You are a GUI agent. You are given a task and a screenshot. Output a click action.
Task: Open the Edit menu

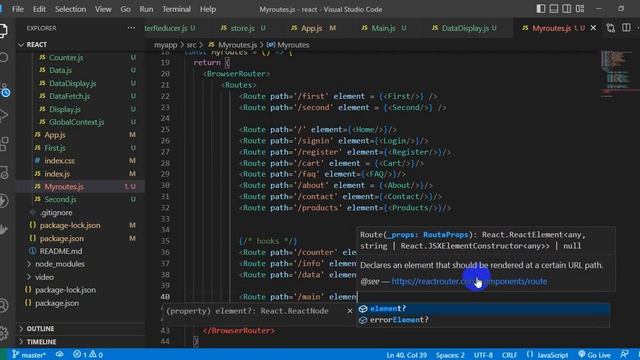click(x=39, y=9)
